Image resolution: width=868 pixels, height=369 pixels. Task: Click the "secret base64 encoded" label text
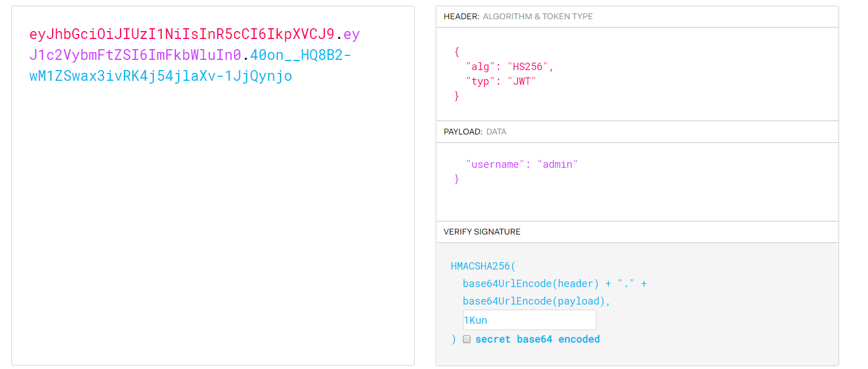(537, 339)
